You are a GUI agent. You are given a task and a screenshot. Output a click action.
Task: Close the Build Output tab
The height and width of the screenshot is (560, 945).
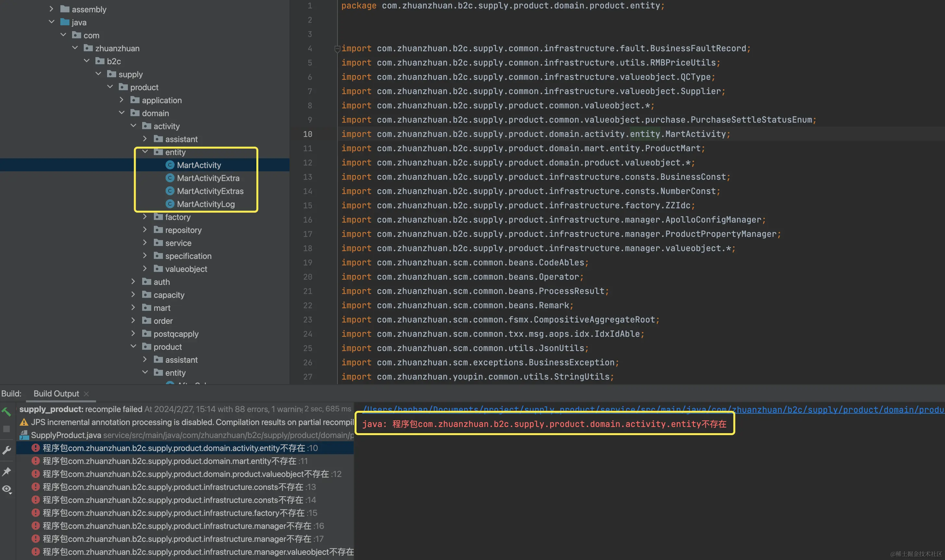(86, 394)
